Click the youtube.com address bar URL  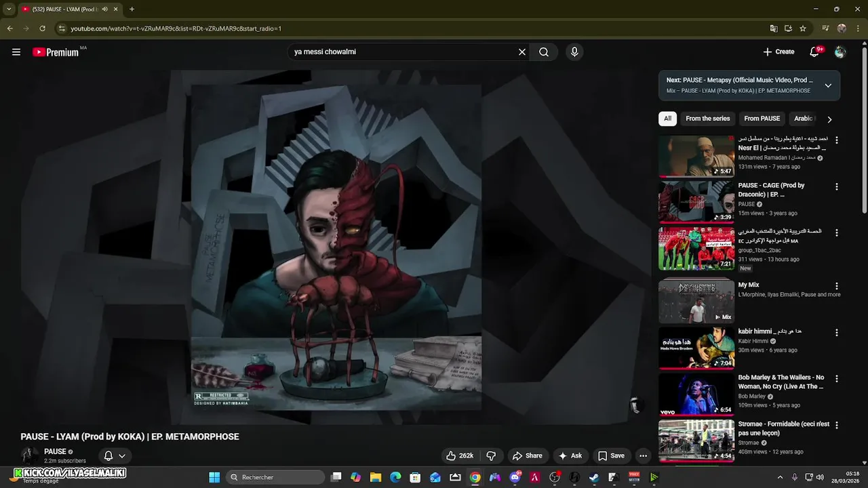(x=176, y=28)
